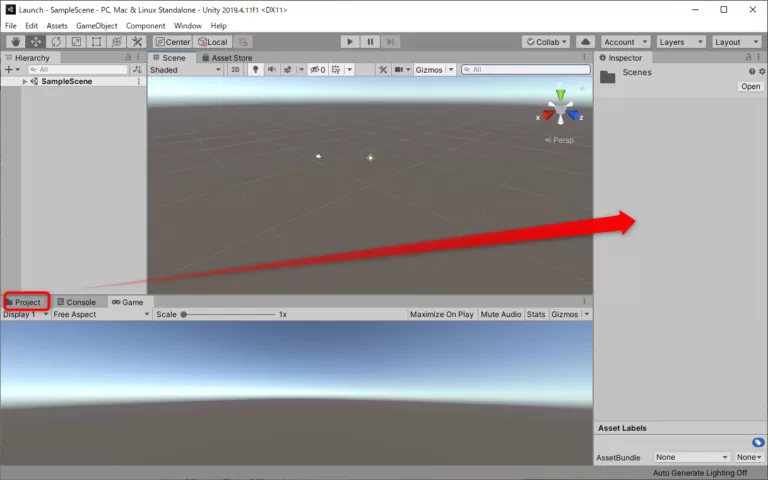Toggle Stats overlay in Game view
This screenshot has width=768, height=480.
coord(536,314)
